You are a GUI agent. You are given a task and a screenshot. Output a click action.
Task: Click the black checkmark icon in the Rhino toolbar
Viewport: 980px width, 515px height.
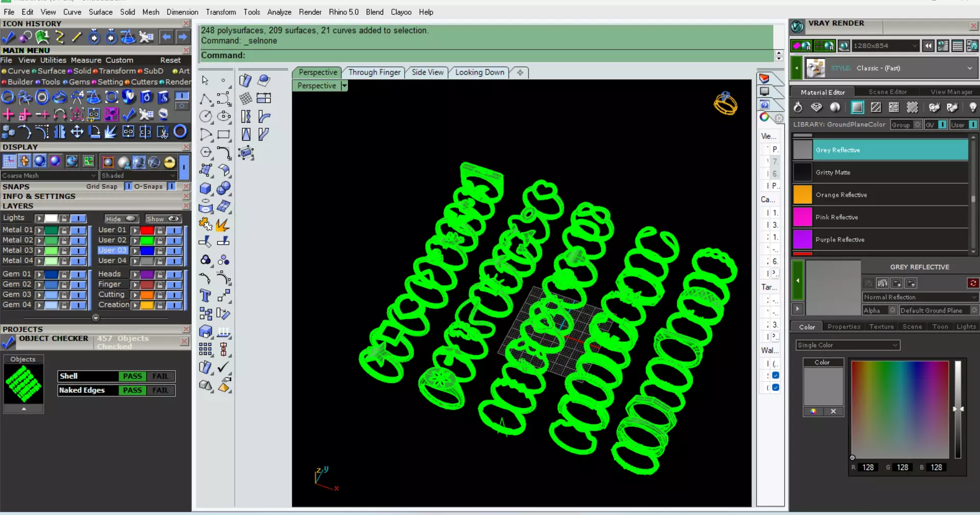[x=223, y=367]
